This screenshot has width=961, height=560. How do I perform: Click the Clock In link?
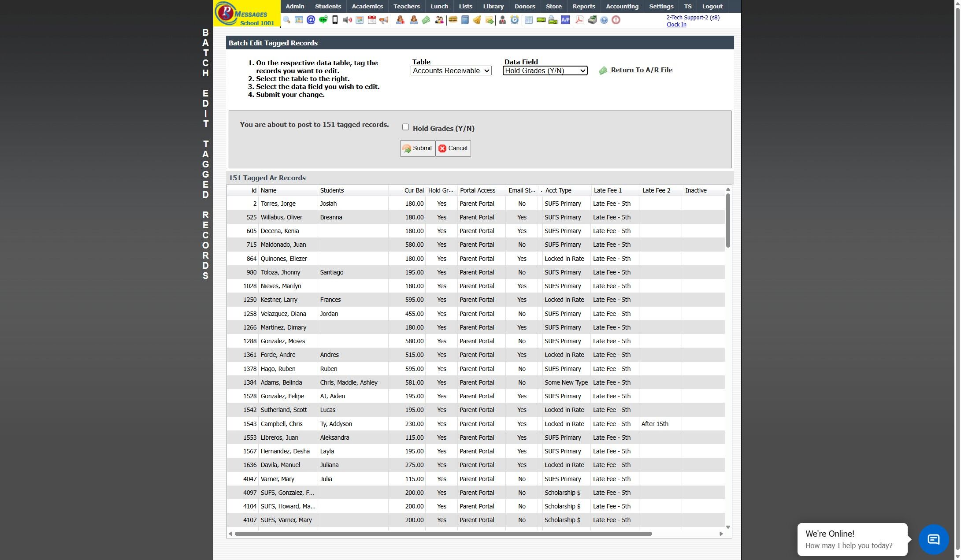676,25
